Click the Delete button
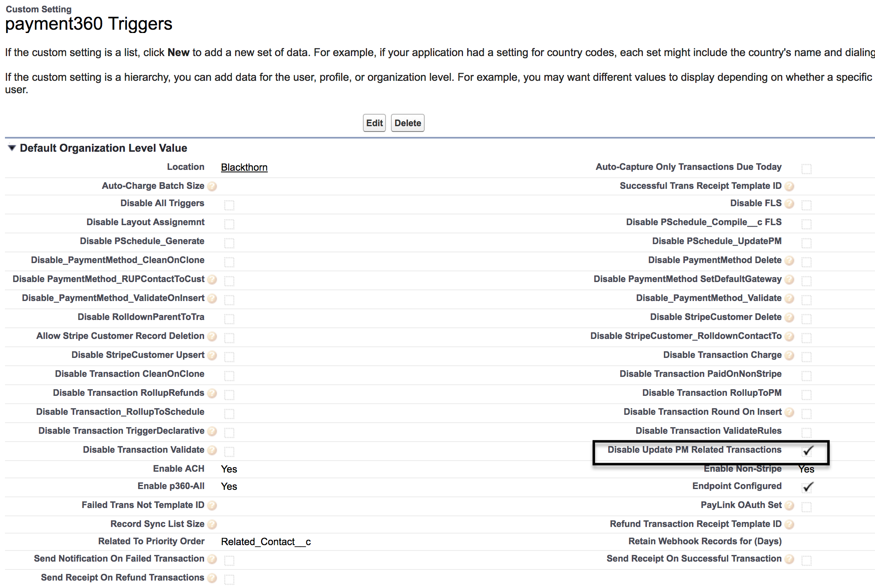This screenshot has height=588, width=875. pyautogui.click(x=408, y=123)
